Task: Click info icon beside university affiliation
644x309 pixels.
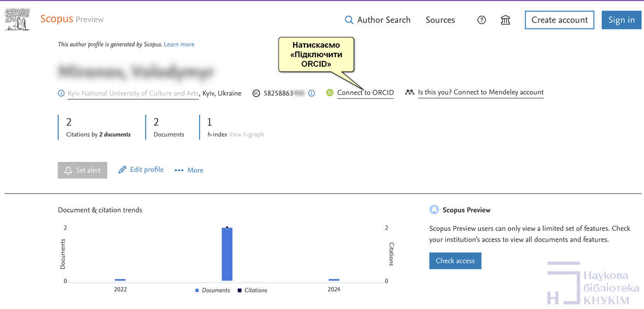Action: 61,93
